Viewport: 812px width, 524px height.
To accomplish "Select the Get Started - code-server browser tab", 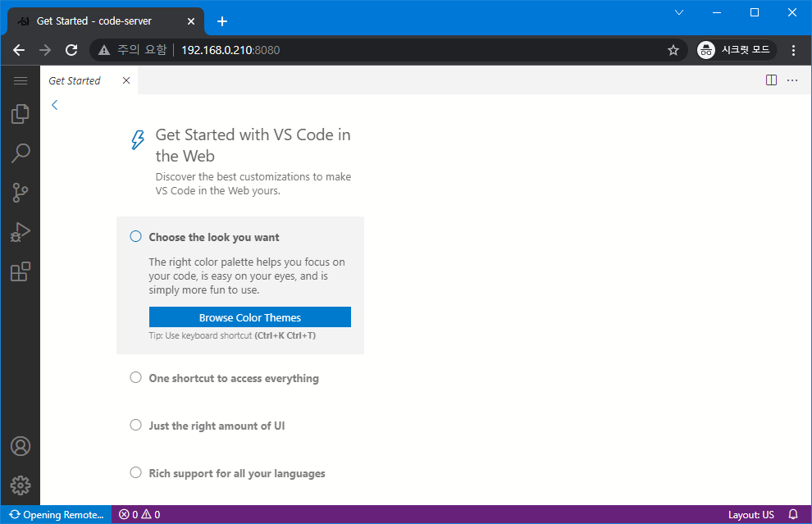I will pos(106,21).
